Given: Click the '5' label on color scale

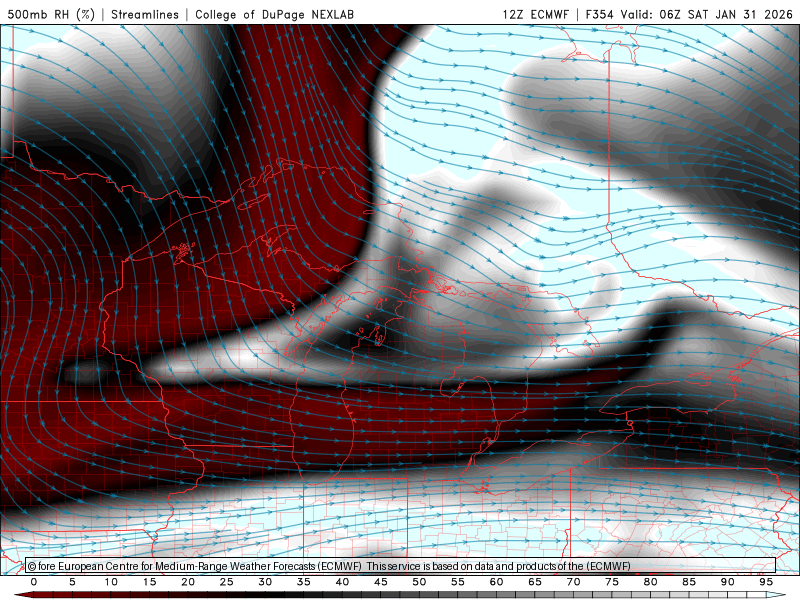Looking at the screenshot, I should coord(72,582).
